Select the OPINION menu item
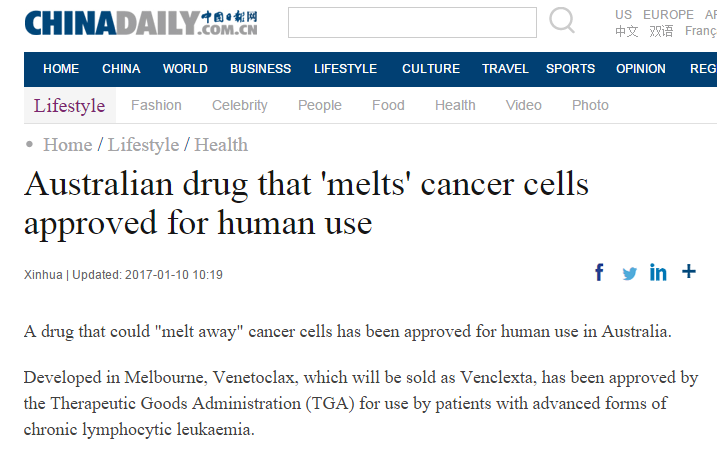717x453 pixels. (x=640, y=69)
